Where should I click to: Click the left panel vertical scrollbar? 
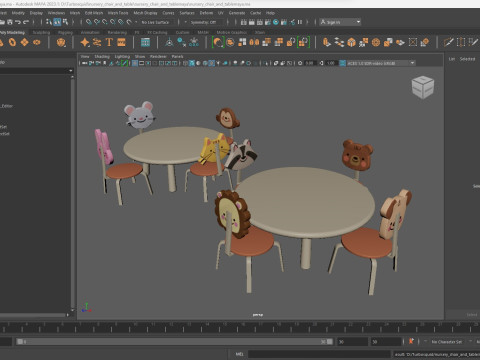pyautogui.click(x=72, y=193)
